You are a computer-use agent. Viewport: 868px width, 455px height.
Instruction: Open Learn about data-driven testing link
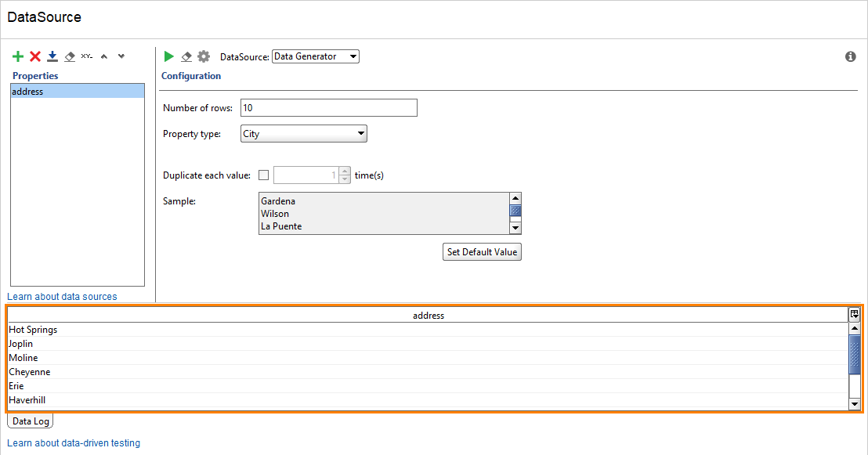(74, 443)
